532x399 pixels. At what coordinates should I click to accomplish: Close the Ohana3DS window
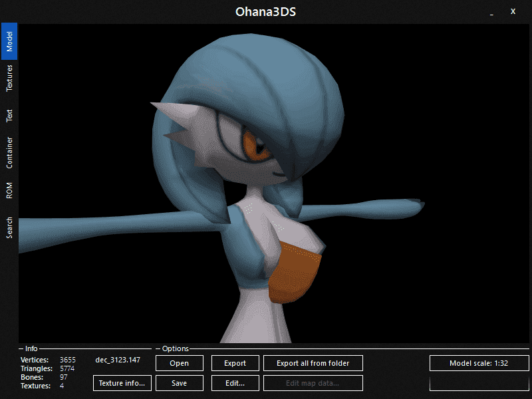tap(513, 11)
